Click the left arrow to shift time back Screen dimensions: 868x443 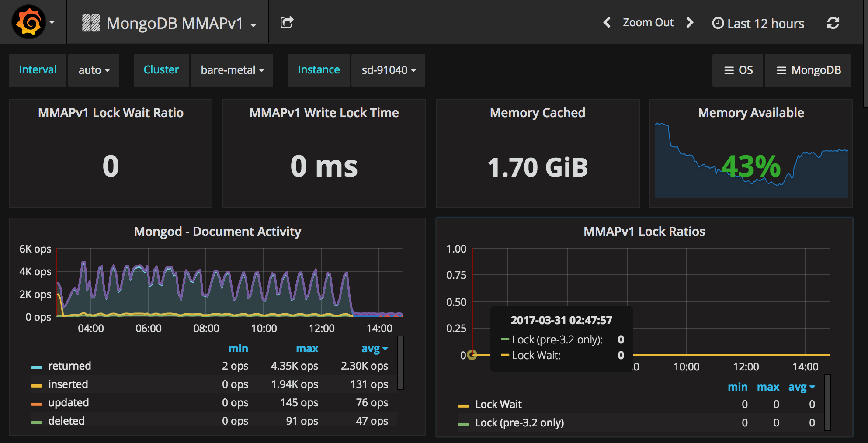pyautogui.click(x=607, y=23)
